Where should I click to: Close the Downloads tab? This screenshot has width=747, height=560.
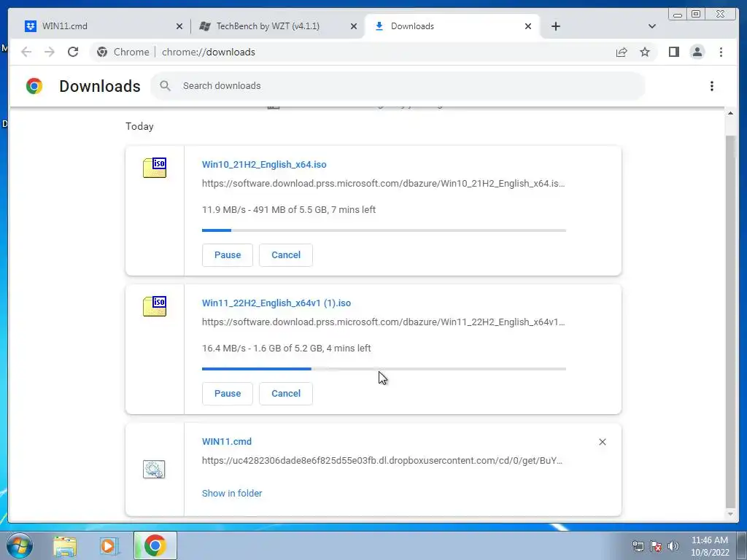[528, 26]
